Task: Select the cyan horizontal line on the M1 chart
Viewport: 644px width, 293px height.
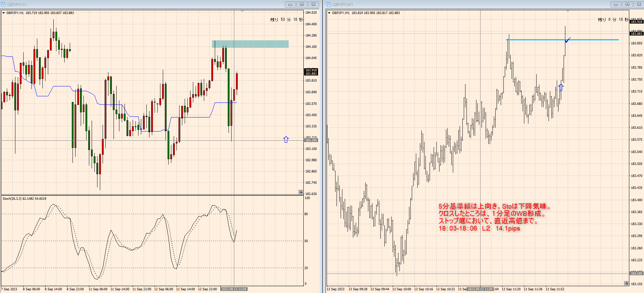Action: [x=562, y=40]
